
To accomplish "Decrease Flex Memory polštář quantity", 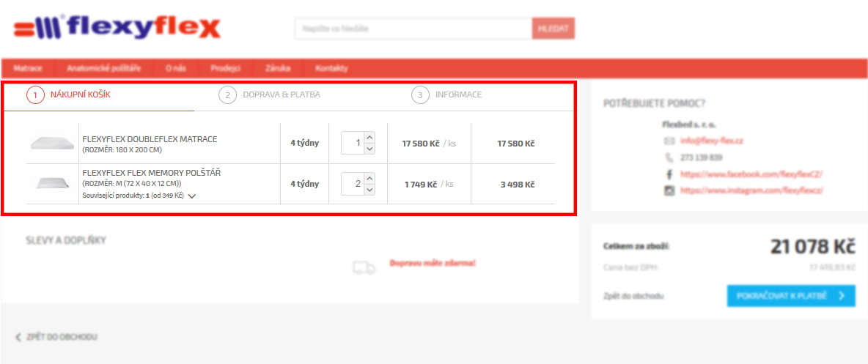I will coord(369,189).
